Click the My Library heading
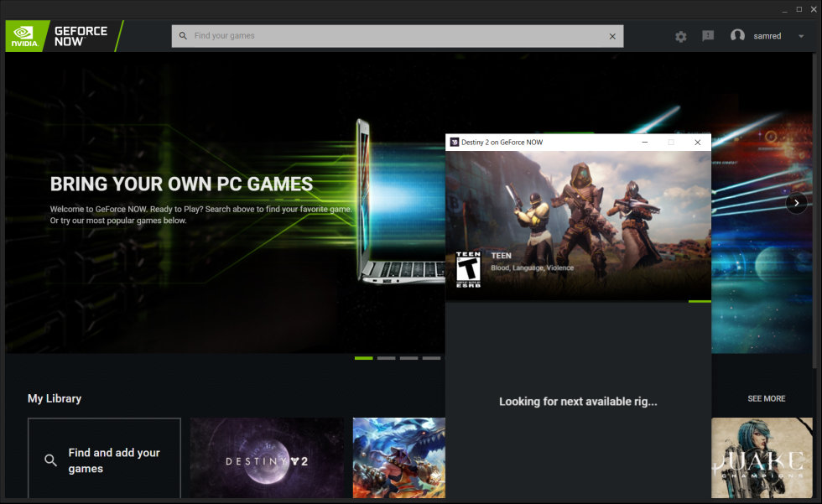 (x=55, y=398)
